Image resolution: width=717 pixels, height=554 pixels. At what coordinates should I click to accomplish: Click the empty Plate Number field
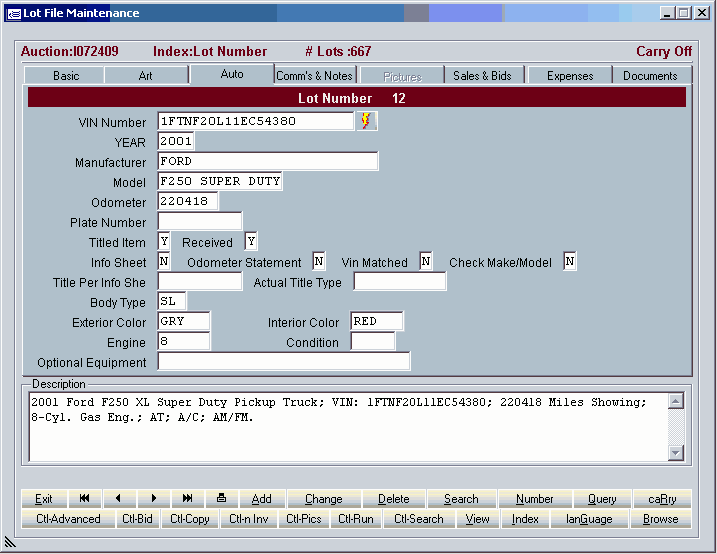point(200,221)
